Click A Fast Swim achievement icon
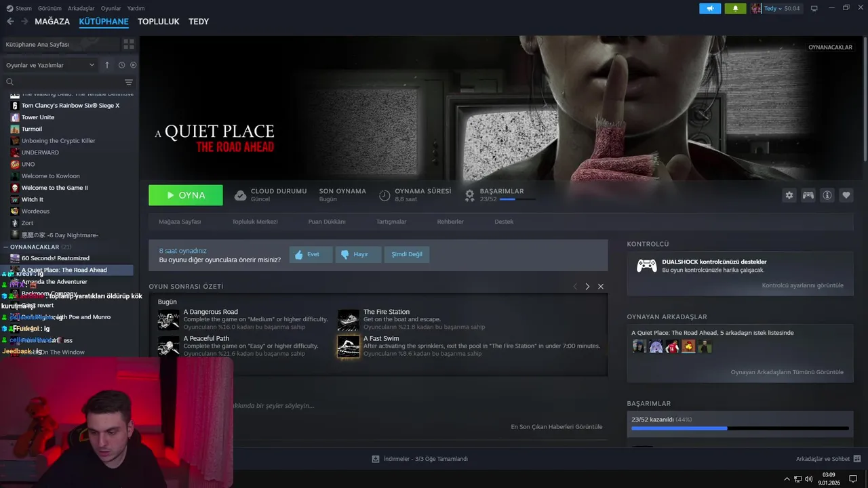Screen dimensions: 868x488 click(349, 346)
